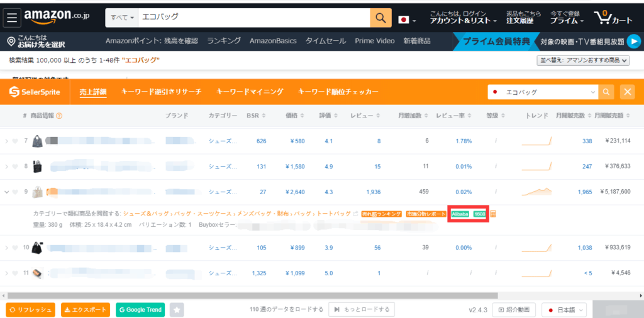Favorite product 7 with the heart
The height and width of the screenshot is (318, 644).
[14, 141]
